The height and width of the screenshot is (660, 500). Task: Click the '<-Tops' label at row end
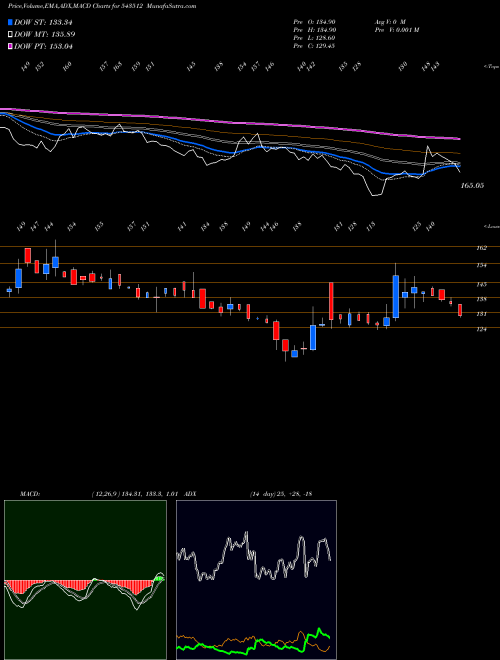pos(491,67)
